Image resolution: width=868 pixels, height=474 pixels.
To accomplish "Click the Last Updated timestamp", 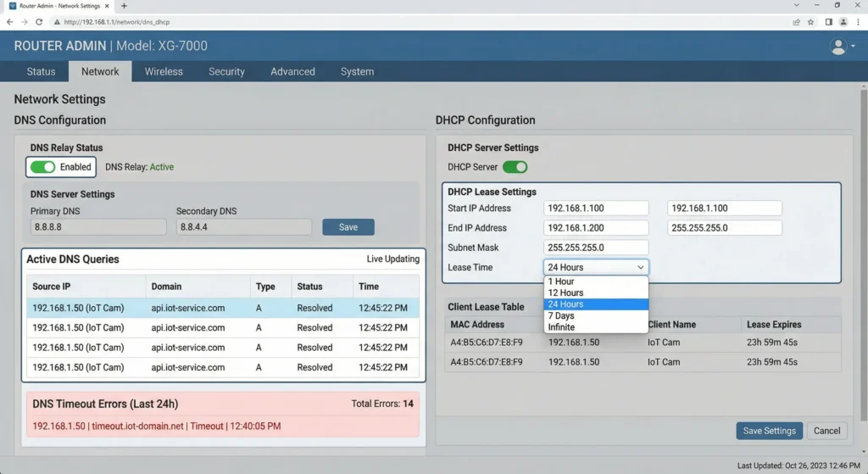I will pos(798,466).
